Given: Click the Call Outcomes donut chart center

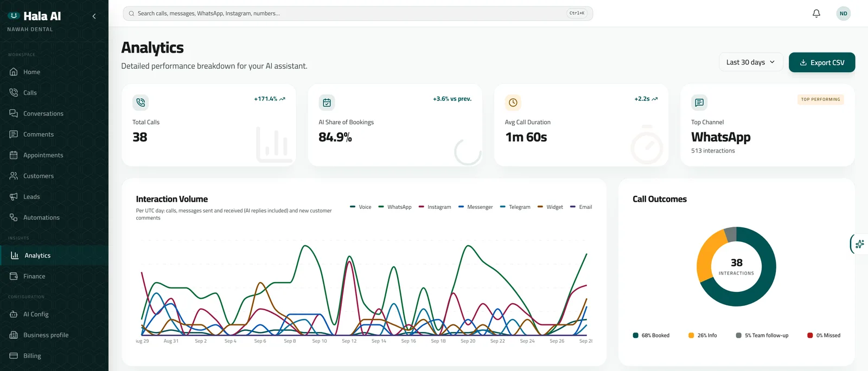Looking at the screenshot, I should (x=736, y=266).
